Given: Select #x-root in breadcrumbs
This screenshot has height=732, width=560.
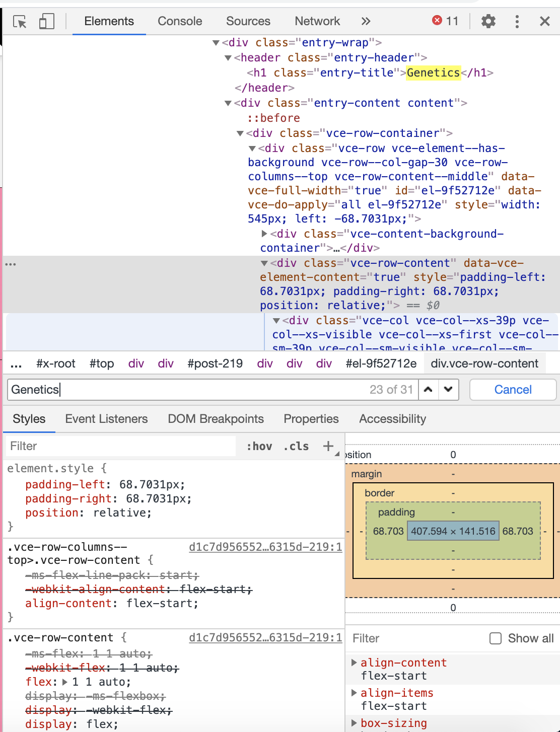Looking at the screenshot, I should 56,363.
